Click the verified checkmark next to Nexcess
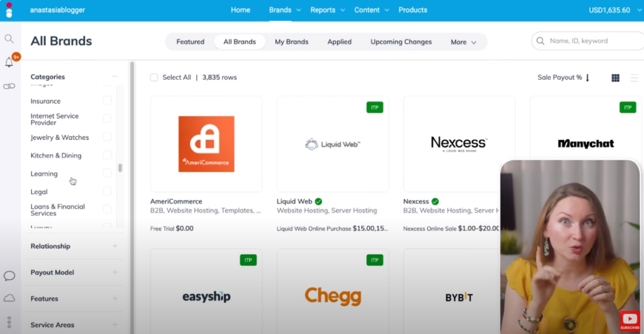This screenshot has height=334, width=644. point(435,201)
